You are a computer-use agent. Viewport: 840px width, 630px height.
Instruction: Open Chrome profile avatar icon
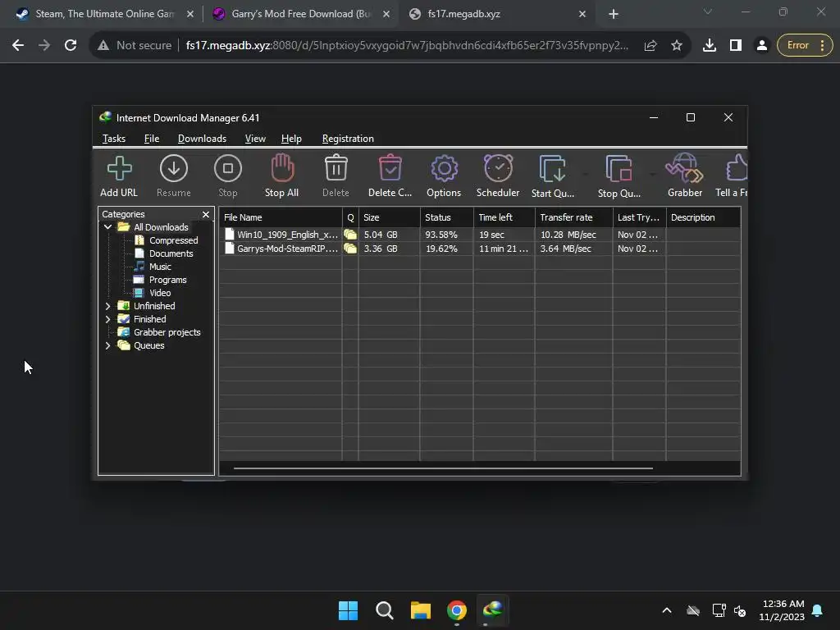tap(762, 46)
